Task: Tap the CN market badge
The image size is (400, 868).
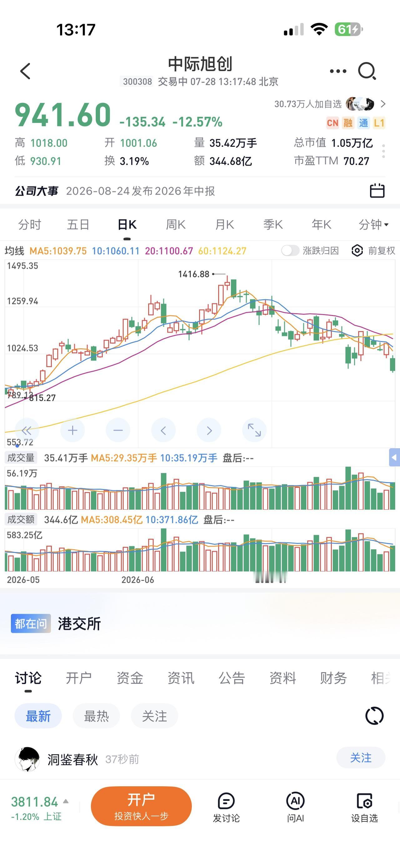Action: click(x=332, y=123)
